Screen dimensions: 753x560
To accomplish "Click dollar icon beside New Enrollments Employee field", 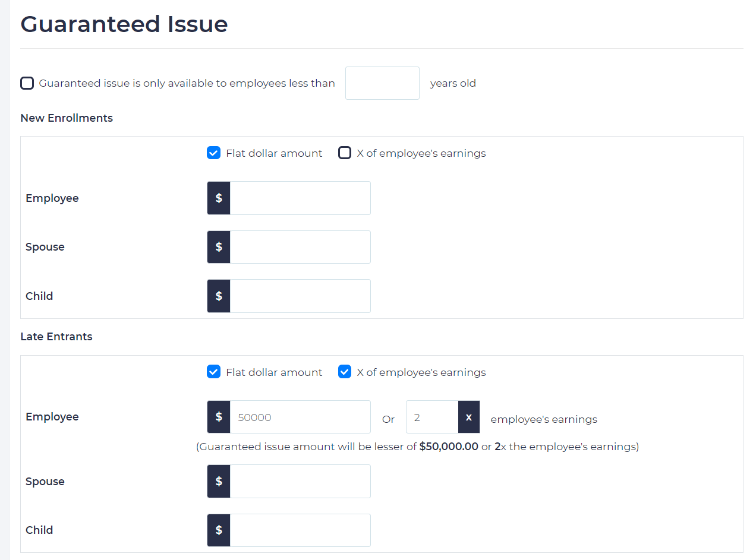I will click(219, 198).
